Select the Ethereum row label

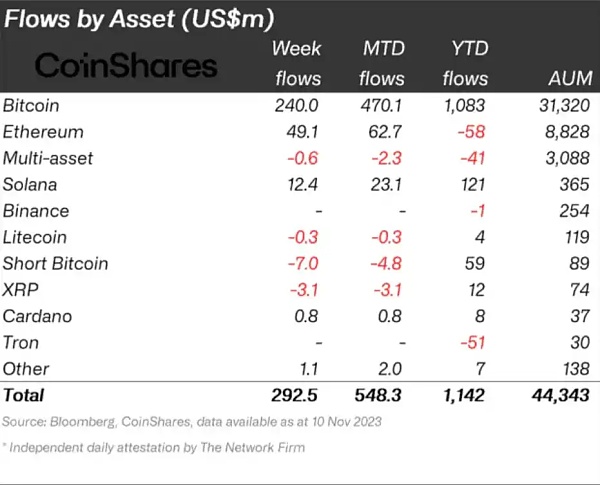pyautogui.click(x=43, y=131)
